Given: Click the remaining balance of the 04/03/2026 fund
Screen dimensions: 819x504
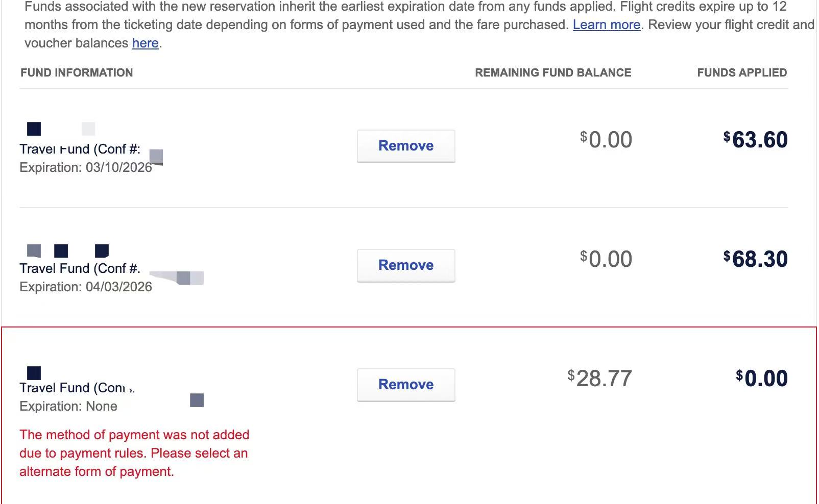Looking at the screenshot, I should click(x=606, y=259).
